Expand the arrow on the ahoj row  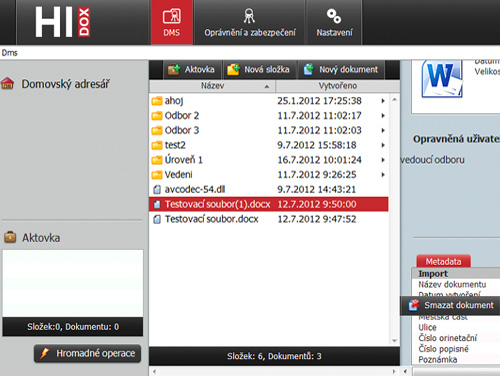click(x=383, y=101)
